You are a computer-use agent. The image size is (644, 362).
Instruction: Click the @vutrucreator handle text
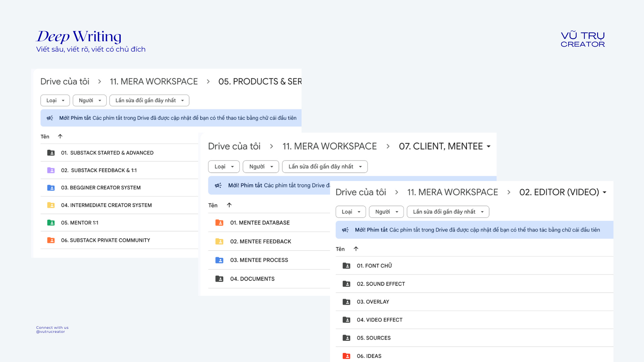(51, 332)
